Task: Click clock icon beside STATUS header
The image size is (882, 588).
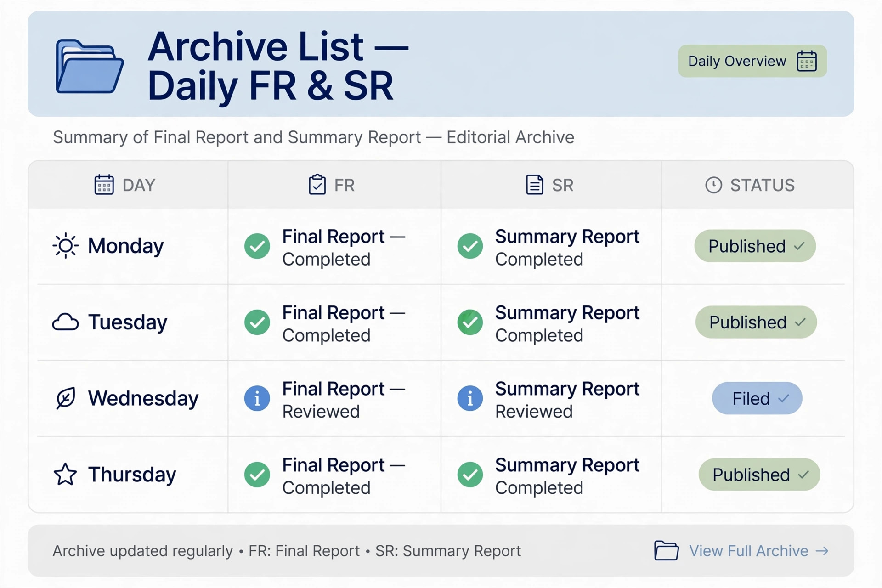Action: pyautogui.click(x=713, y=185)
